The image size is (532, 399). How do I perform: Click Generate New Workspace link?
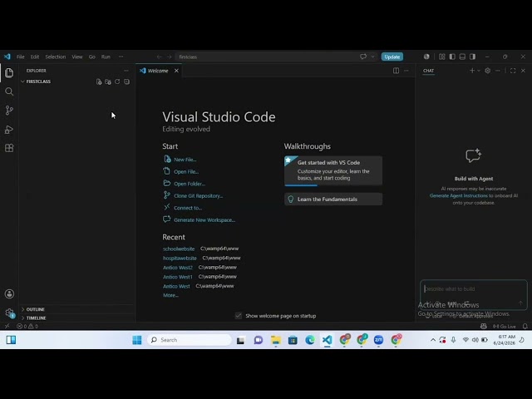coord(204,219)
